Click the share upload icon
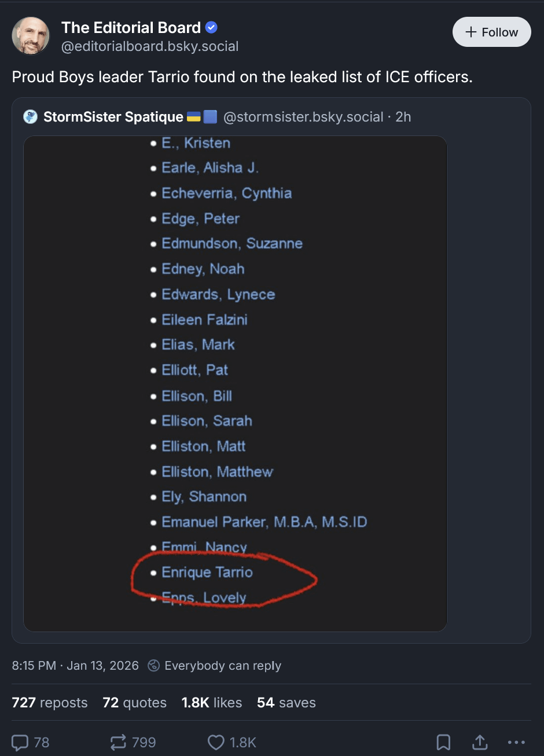 coord(480,742)
